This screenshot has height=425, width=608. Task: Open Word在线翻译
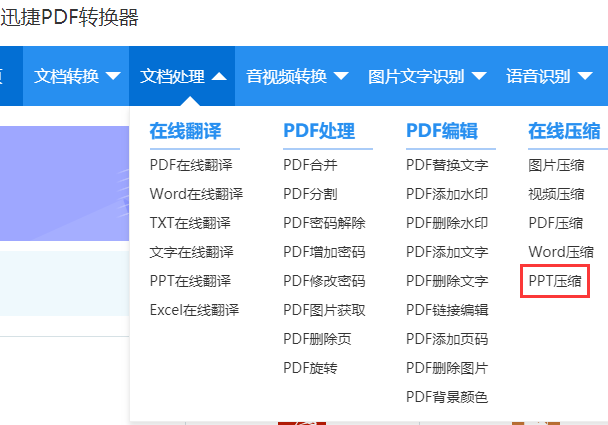tap(196, 194)
